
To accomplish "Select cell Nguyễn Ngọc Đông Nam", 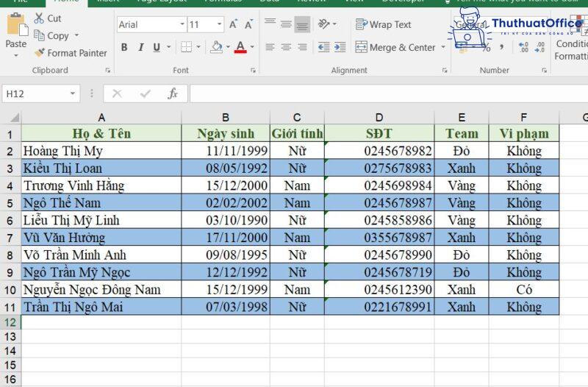I will [101, 290].
